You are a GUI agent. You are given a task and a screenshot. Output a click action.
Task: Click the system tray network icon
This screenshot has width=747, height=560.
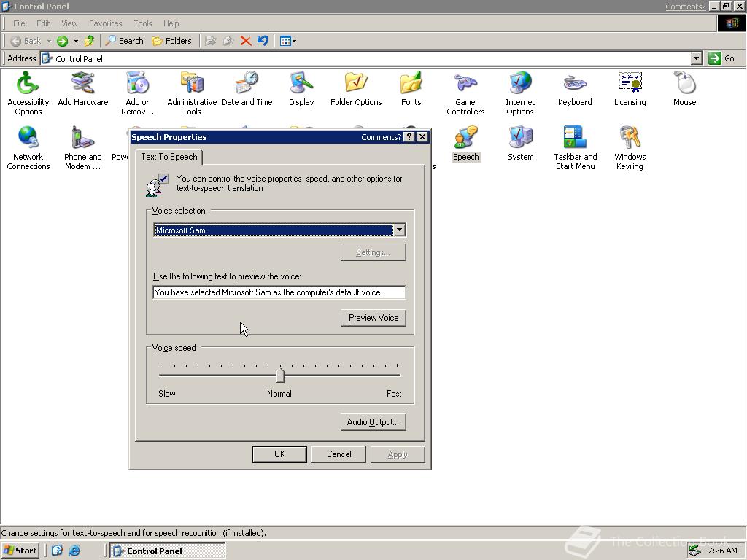tap(695, 551)
